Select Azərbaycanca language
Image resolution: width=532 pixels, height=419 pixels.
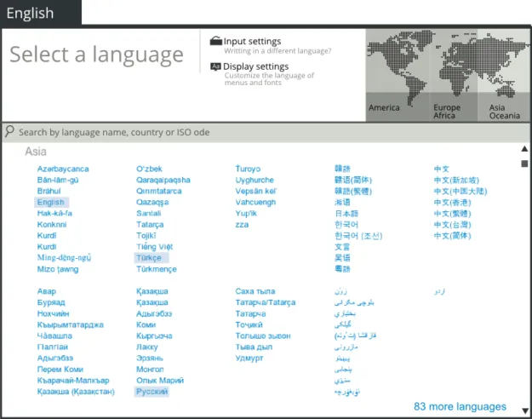click(x=63, y=169)
